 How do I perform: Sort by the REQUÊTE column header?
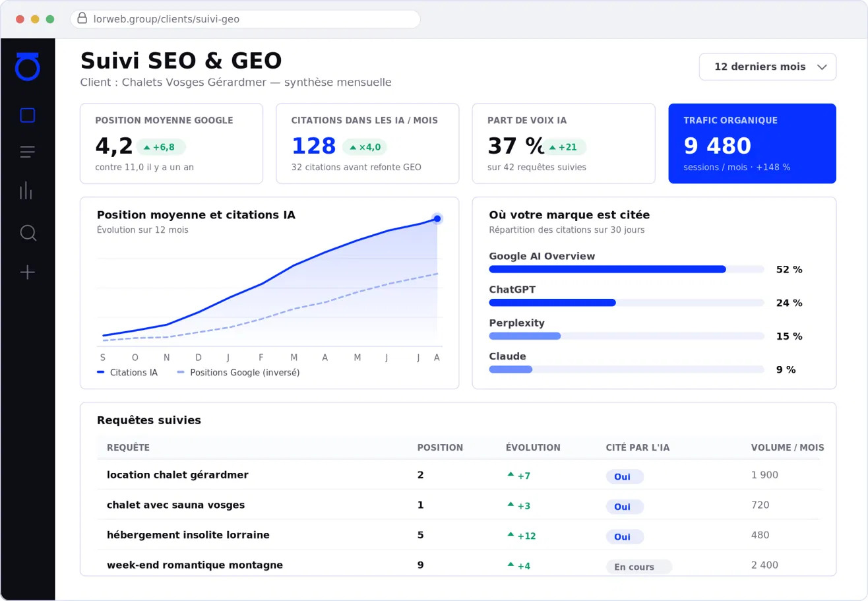(128, 448)
